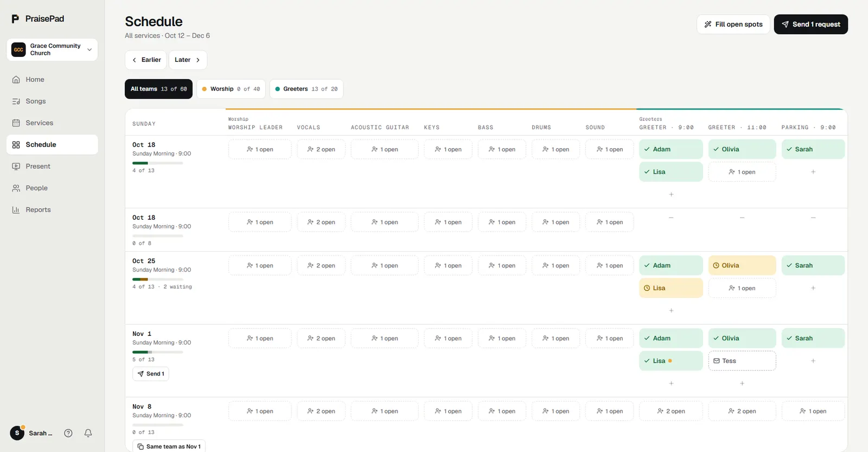Click the Oct 25 progress bar
Image resolution: width=868 pixels, height=452 pixels.
click(x=158, y=279)
